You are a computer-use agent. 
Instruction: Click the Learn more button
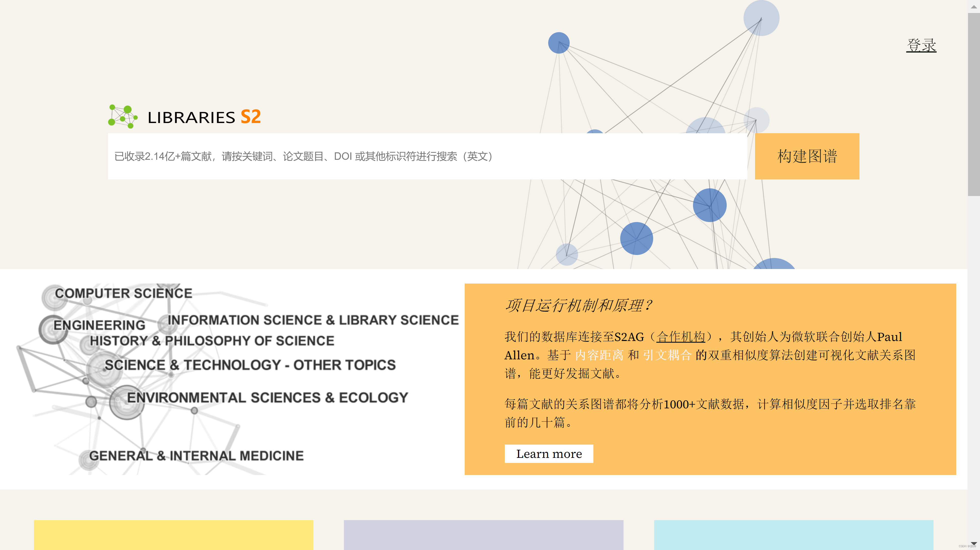point(549,454)
